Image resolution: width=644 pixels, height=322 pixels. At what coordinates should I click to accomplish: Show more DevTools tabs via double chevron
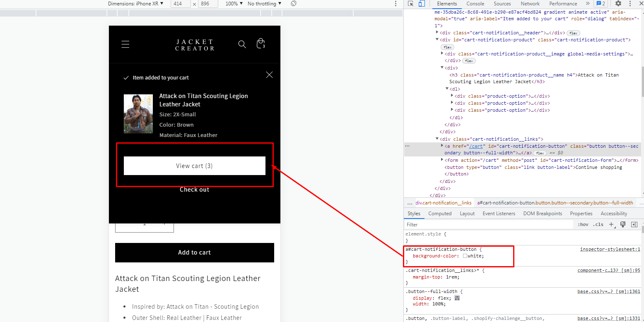(x=587, y=4)
